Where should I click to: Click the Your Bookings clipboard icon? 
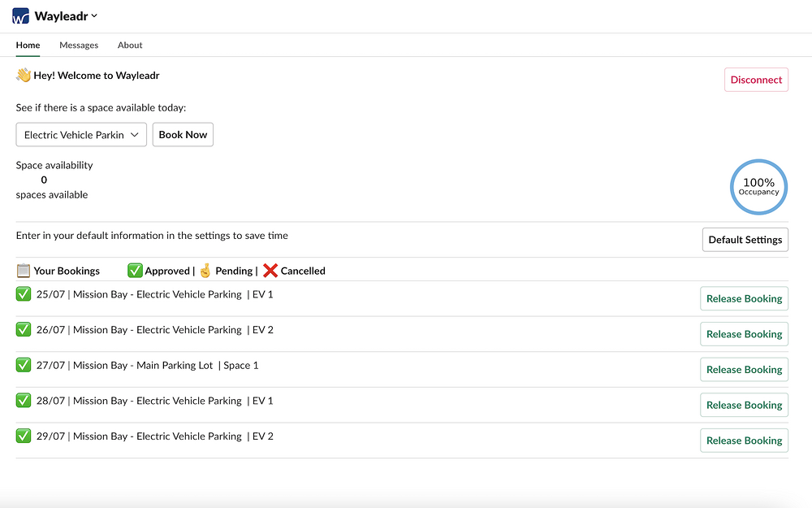[x=24, y=271]
